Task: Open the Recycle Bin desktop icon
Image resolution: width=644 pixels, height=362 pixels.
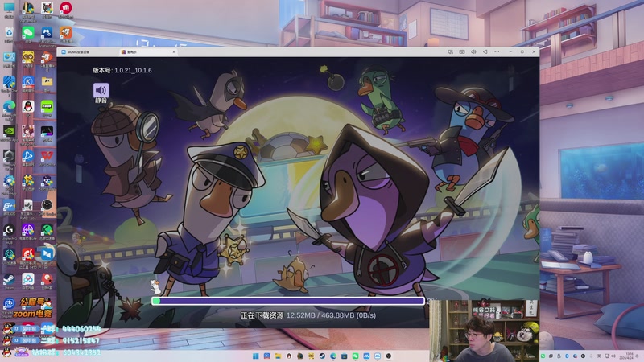Action: 9,34
